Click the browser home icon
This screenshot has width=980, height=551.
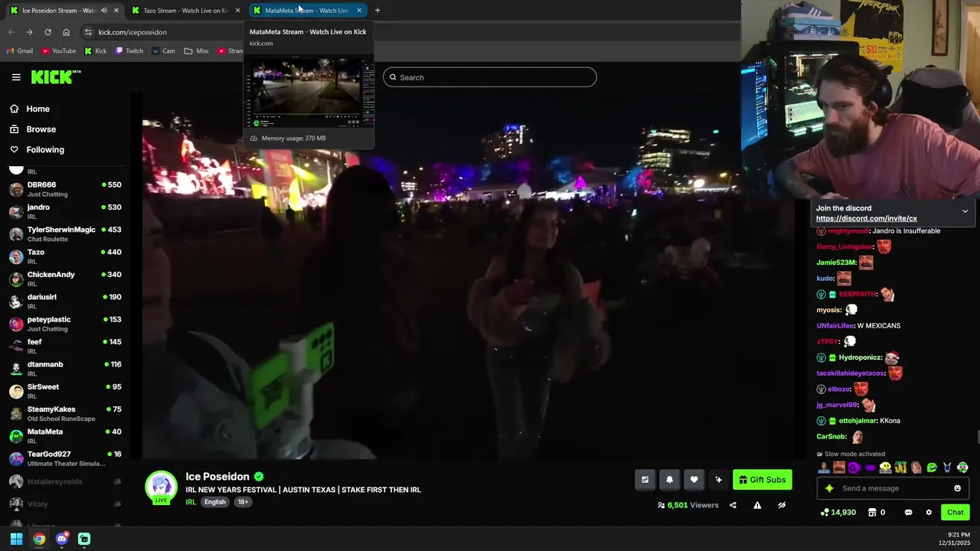[x=66, y=32]
